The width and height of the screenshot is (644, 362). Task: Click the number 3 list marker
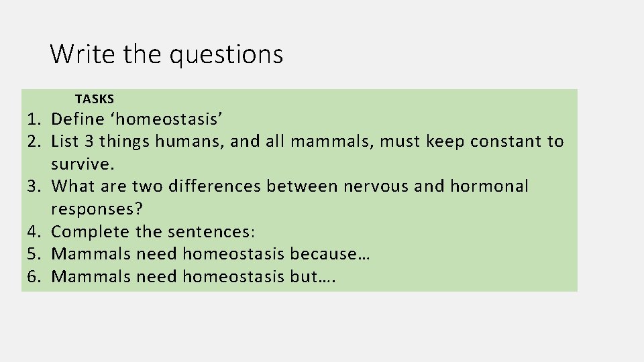34,187
